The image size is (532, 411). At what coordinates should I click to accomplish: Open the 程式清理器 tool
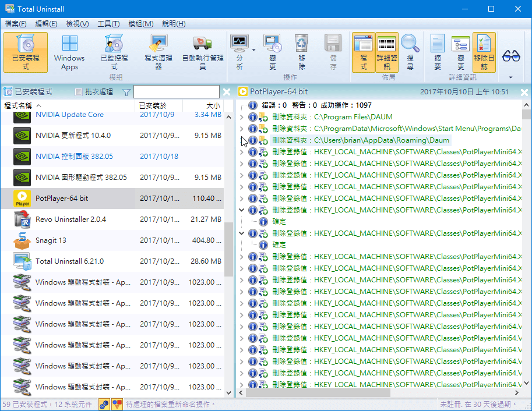pos(158,52)
